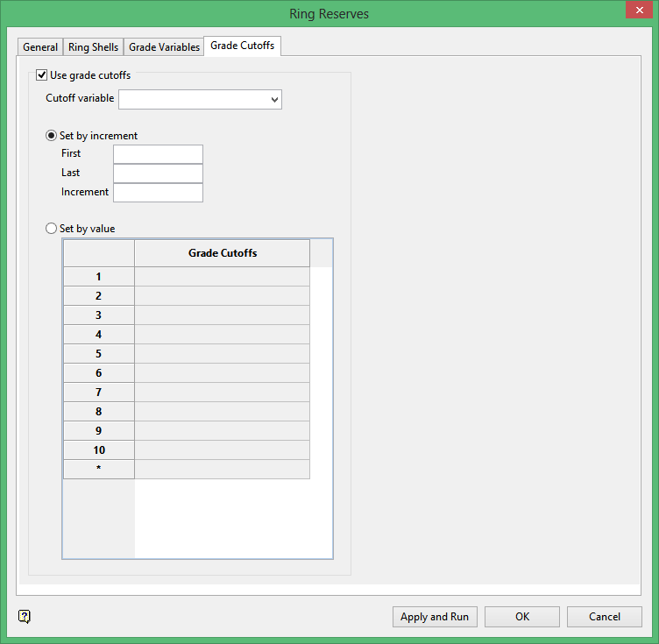Select row header 1 in table
This screenshot has width=659, height=644.
click(x=99, y=276)
